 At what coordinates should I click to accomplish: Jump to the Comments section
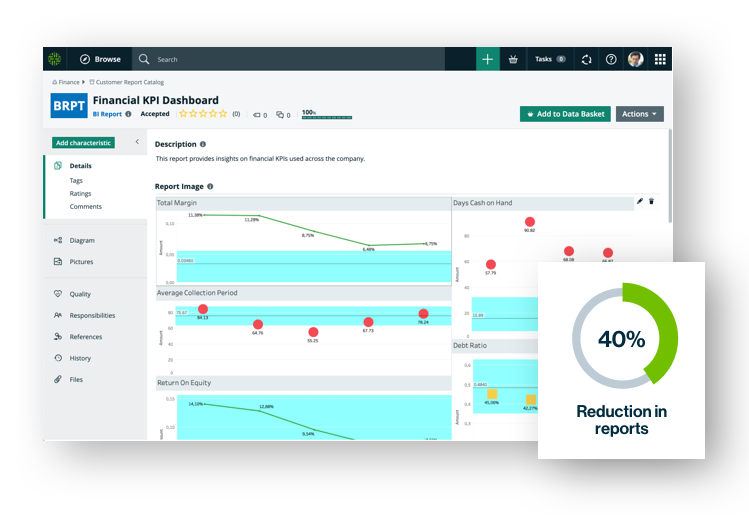tap(86, 206)
